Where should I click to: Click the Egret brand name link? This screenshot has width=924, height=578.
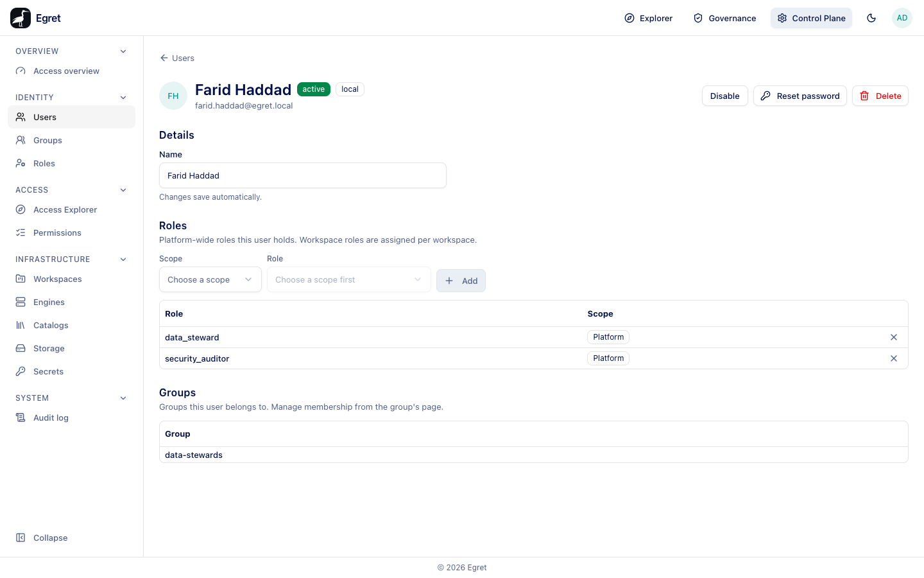click(48, 18)
